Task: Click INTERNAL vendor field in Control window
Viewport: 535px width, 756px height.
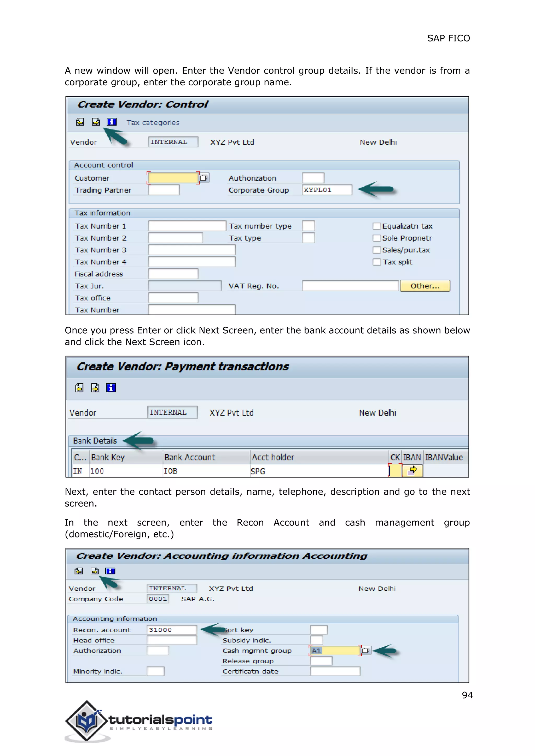Action: point(173,142)
